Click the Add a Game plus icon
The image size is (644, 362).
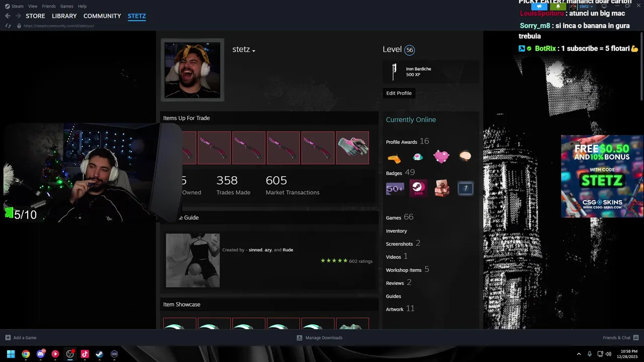8,338
